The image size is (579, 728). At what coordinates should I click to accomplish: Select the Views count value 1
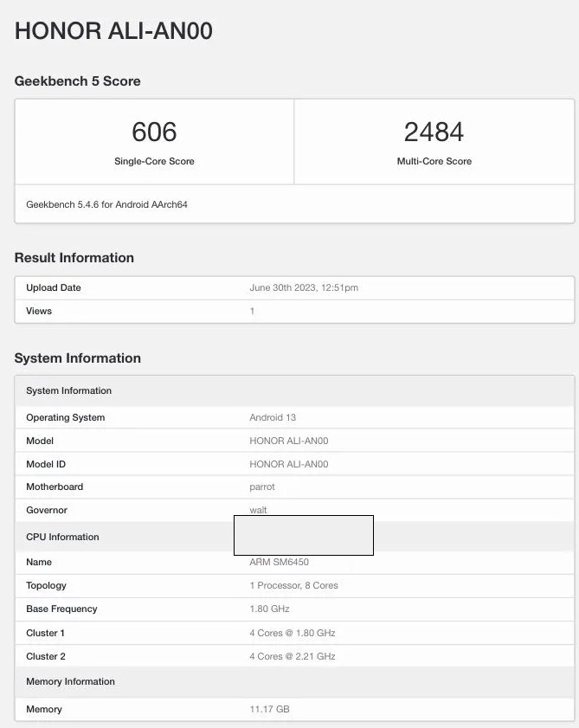click(252, 311)
